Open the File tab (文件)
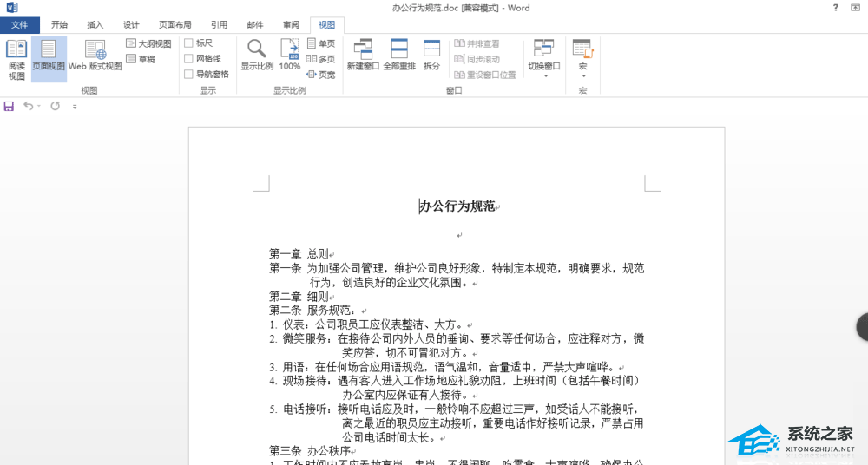The image size is (868, 465). [x=19, y=25]
